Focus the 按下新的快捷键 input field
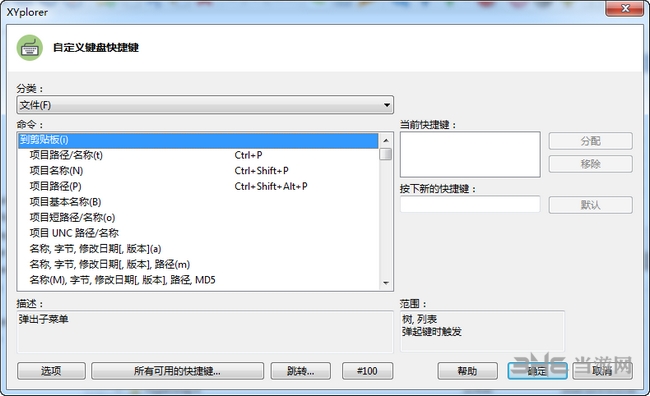 point(470,204)
